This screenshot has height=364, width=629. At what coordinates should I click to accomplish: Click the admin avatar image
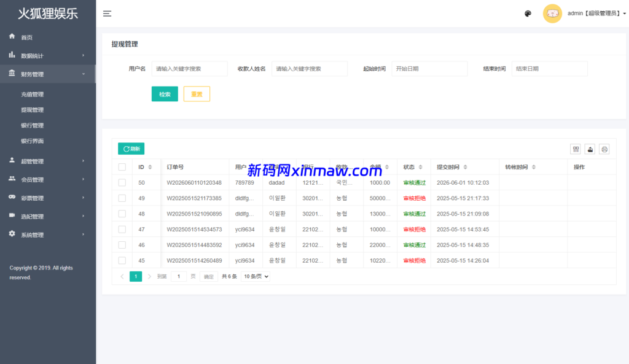[x=552, y=14]
